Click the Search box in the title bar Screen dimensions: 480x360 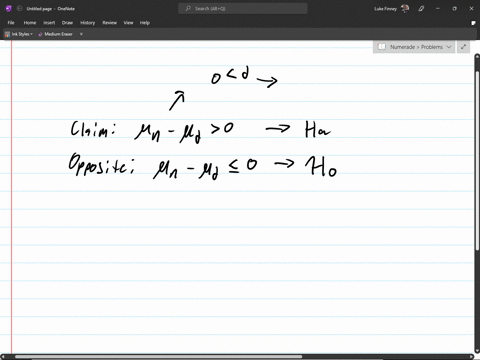pos(243,9)
